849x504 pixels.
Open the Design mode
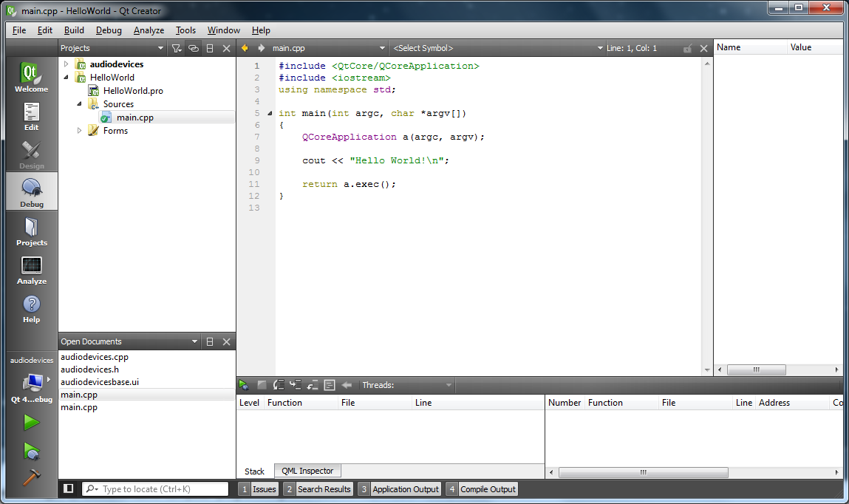coord(32,154)
